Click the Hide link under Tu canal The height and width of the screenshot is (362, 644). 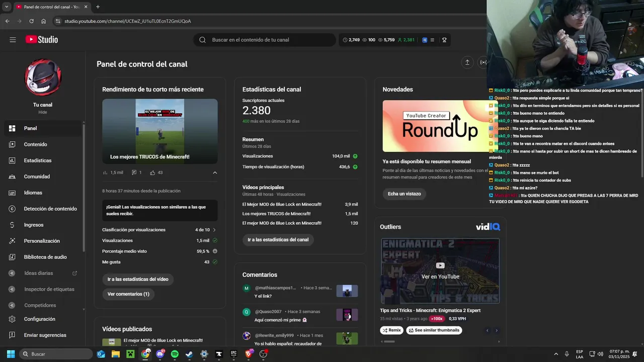coord(43,112)
